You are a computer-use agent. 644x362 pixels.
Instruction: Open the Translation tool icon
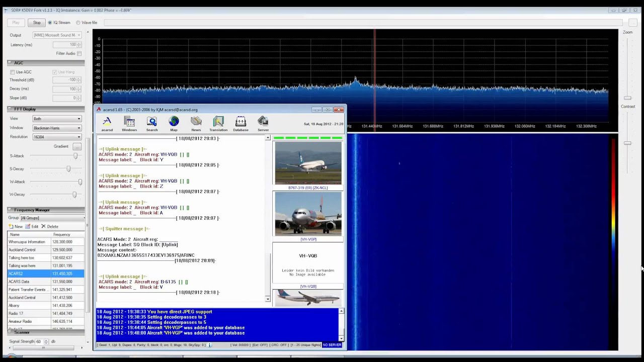[218, 122]
